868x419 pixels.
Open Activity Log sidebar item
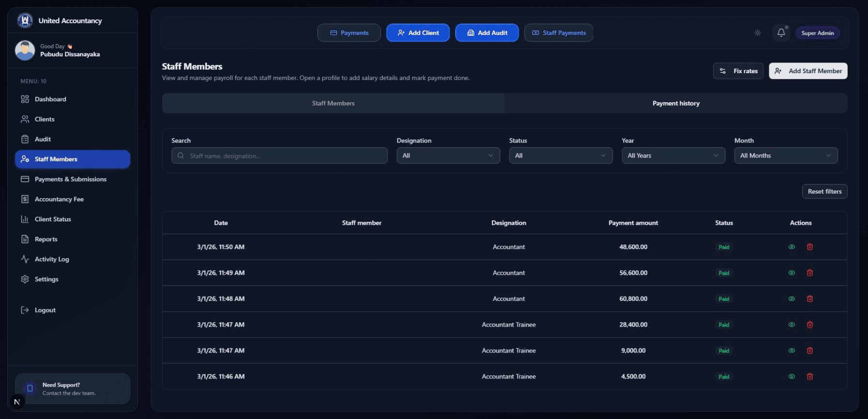[73, 259]
